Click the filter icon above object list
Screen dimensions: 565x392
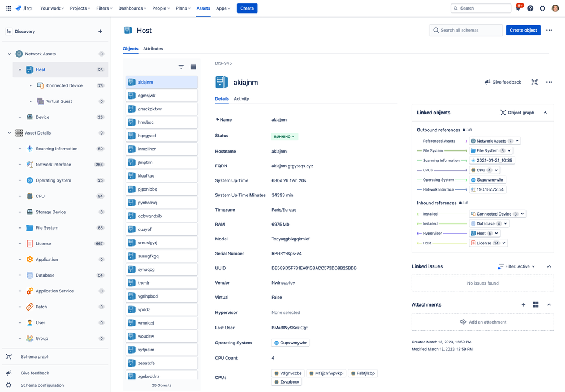coord(181,67)
